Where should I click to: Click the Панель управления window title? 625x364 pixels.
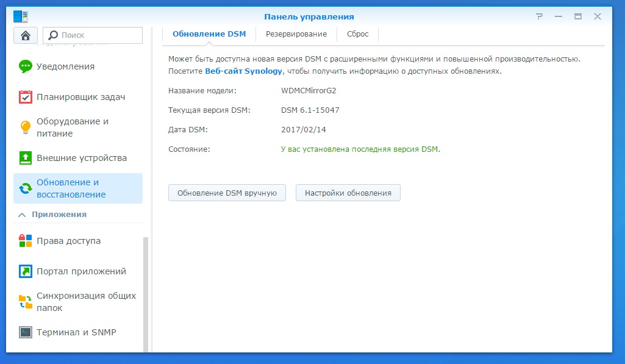click(x=309, y=16)
